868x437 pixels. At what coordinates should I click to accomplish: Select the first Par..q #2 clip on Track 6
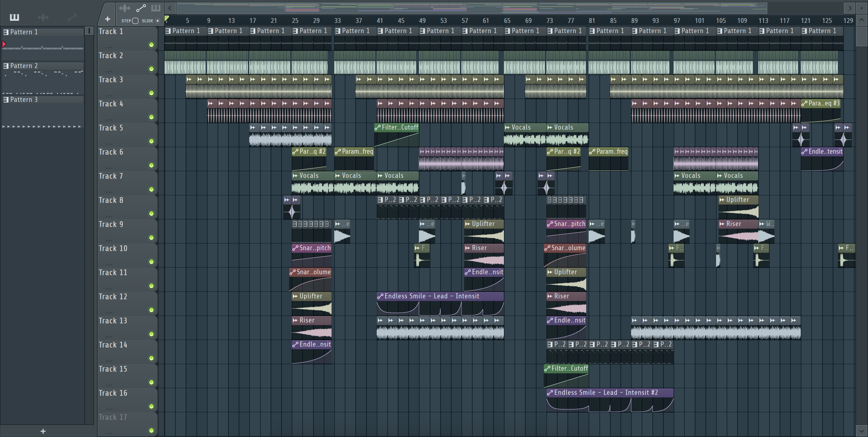(x=309, y=159)
